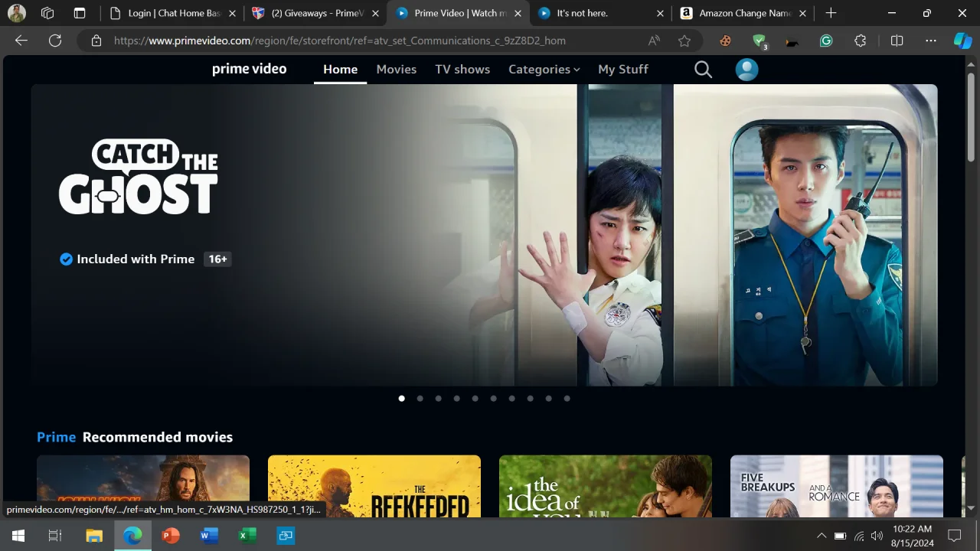Image resolution: width=980 pixels, height=551 pixels.
Task: Show hidden system tray icons chevron
Action: pyautogui.click(x=822, y=536)
